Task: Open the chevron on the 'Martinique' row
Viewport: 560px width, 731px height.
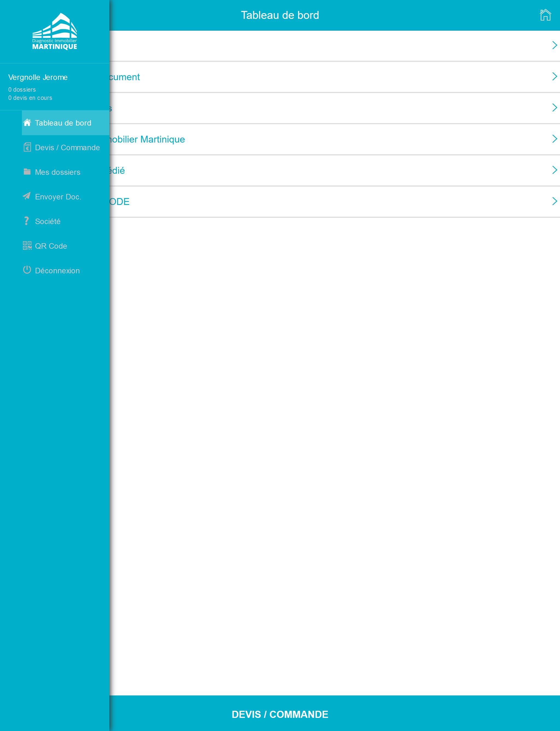Action: (555, 139)
